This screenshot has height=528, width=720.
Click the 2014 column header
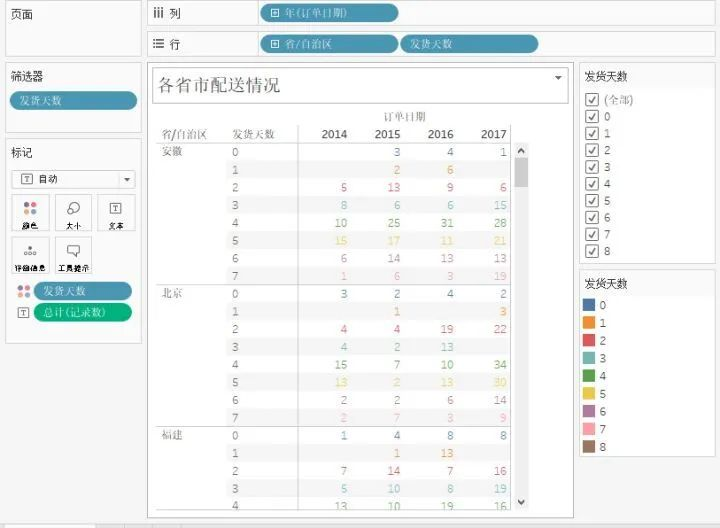(334, 134)
